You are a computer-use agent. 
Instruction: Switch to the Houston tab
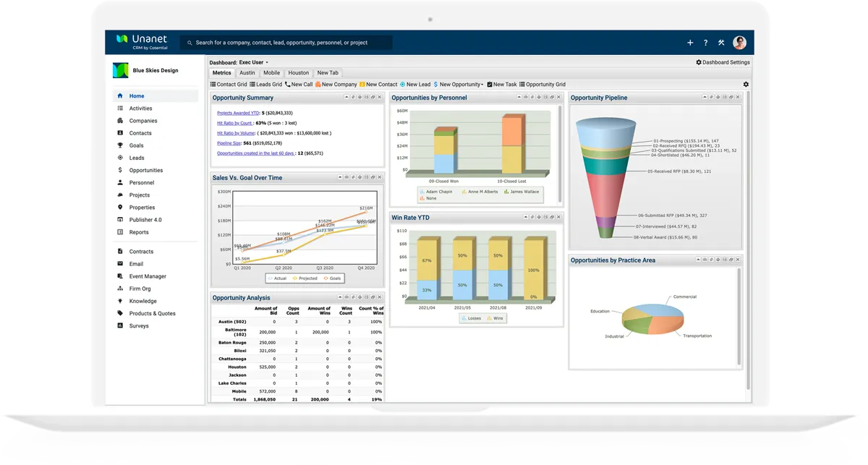pos(299,73)
